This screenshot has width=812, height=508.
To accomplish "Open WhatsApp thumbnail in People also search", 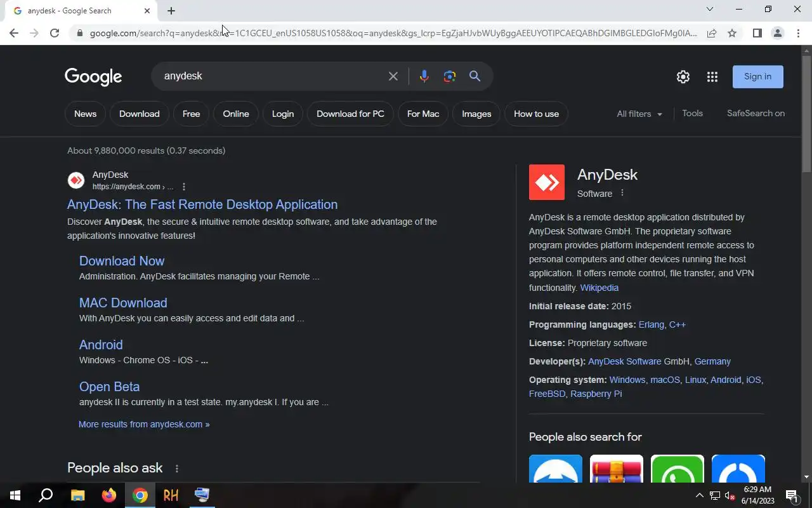I will pos(678,469).
